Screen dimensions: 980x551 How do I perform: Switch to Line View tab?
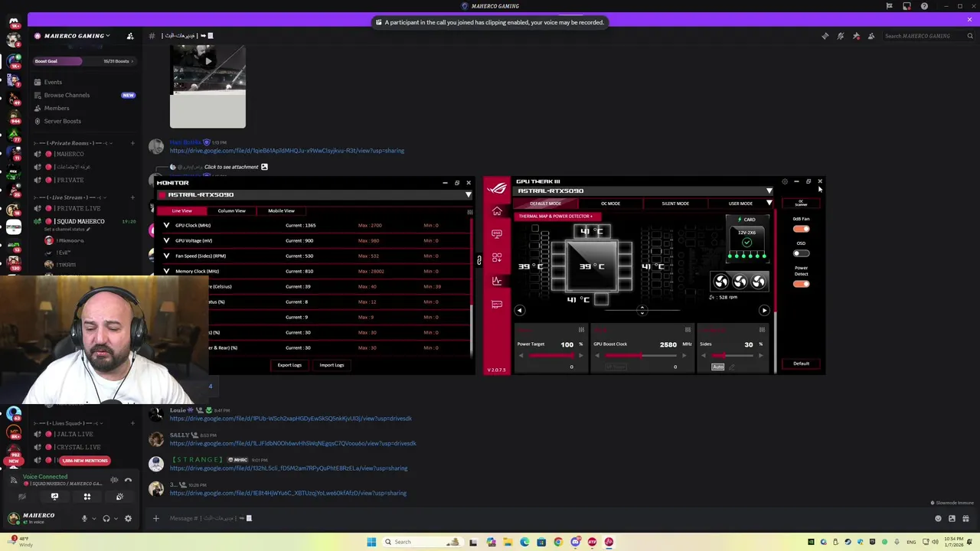181,211
